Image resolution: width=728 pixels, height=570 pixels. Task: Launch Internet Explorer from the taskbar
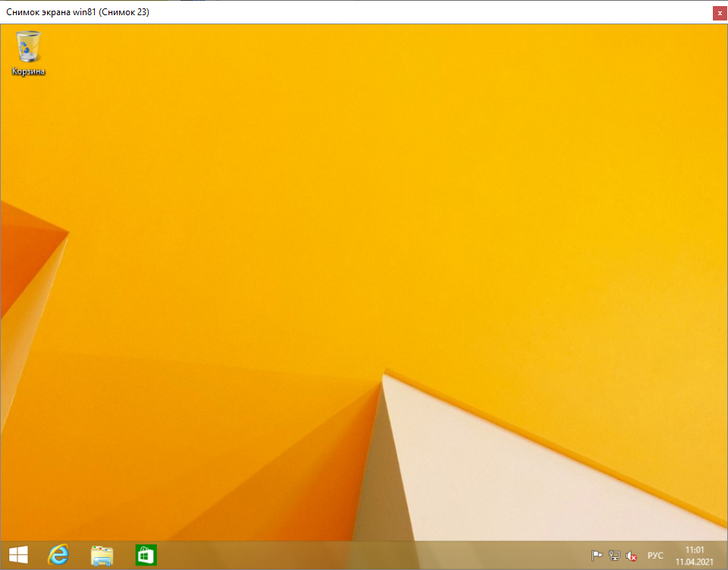pyautogui.click(x=58, y=555)
